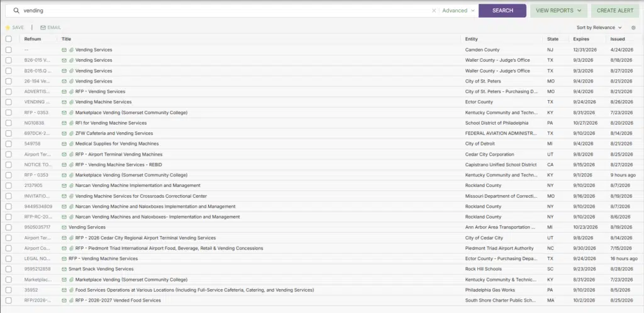Click envelope icon on ZFW Cafeteria row
Screen dimensions: 644x313
pos(64,134)
